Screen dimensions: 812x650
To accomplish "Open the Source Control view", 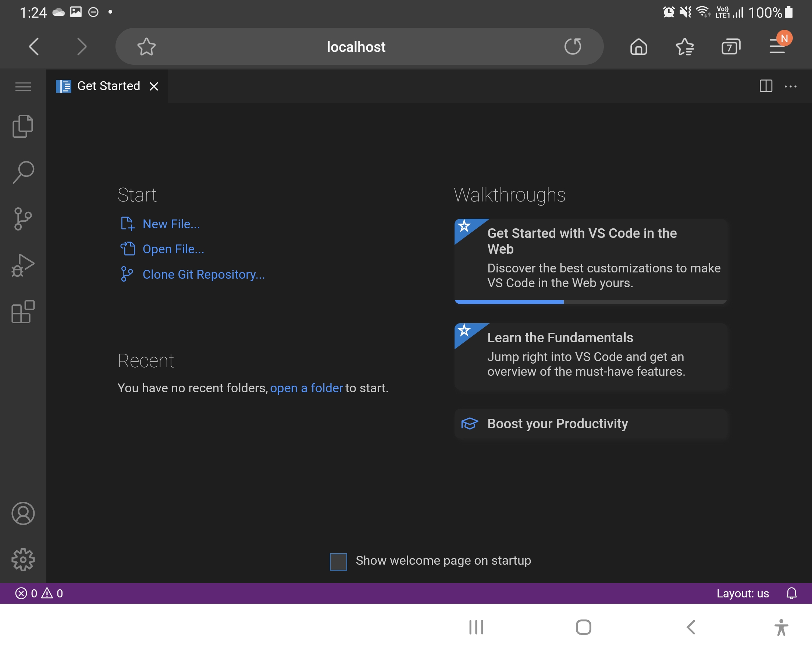I will pos(23,219).
